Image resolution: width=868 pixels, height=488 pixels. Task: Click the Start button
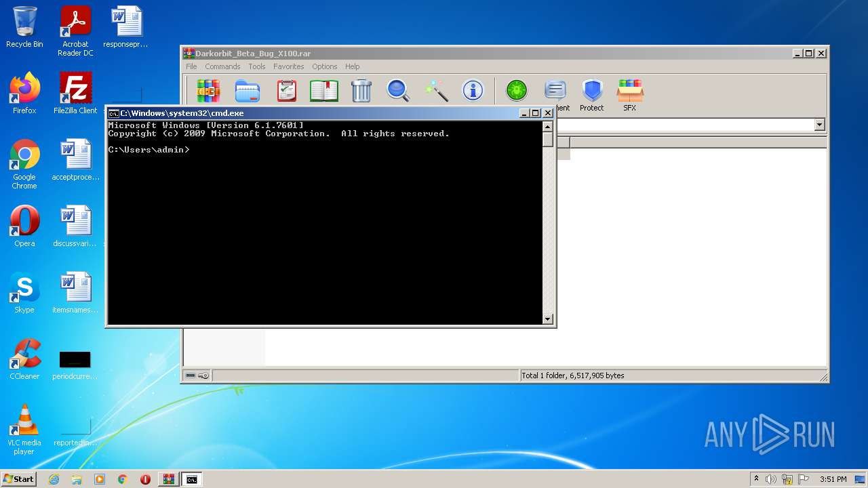[x=18, y=479]
